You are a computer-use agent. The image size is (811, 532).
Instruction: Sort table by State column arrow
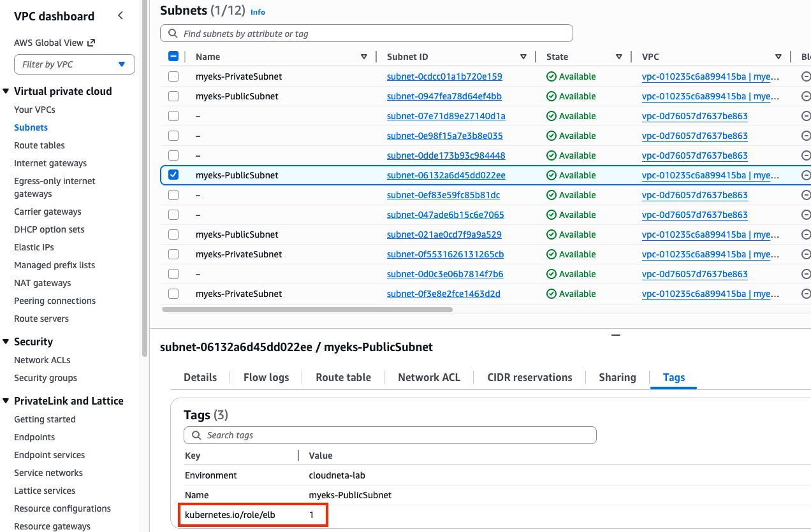coord(618,57)
